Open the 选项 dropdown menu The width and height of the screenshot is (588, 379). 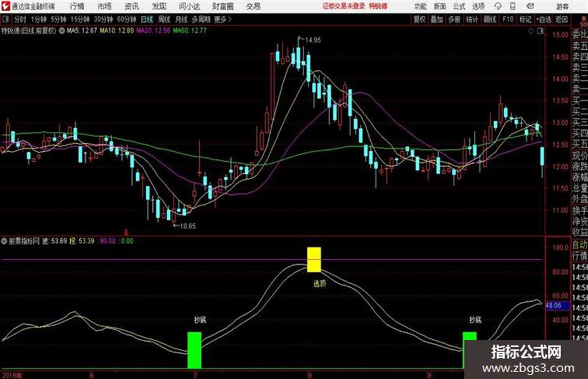pyautogui.click(x=478, y=6)
